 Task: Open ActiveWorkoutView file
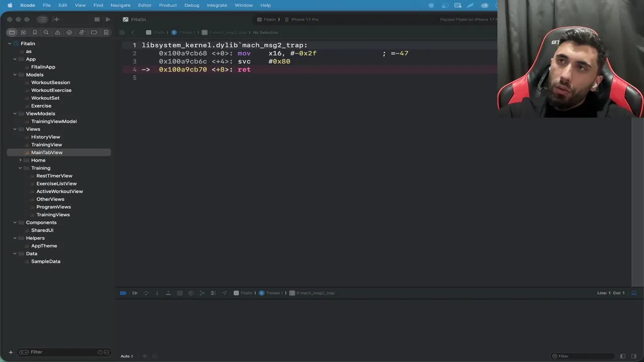(x=59, y=192)
